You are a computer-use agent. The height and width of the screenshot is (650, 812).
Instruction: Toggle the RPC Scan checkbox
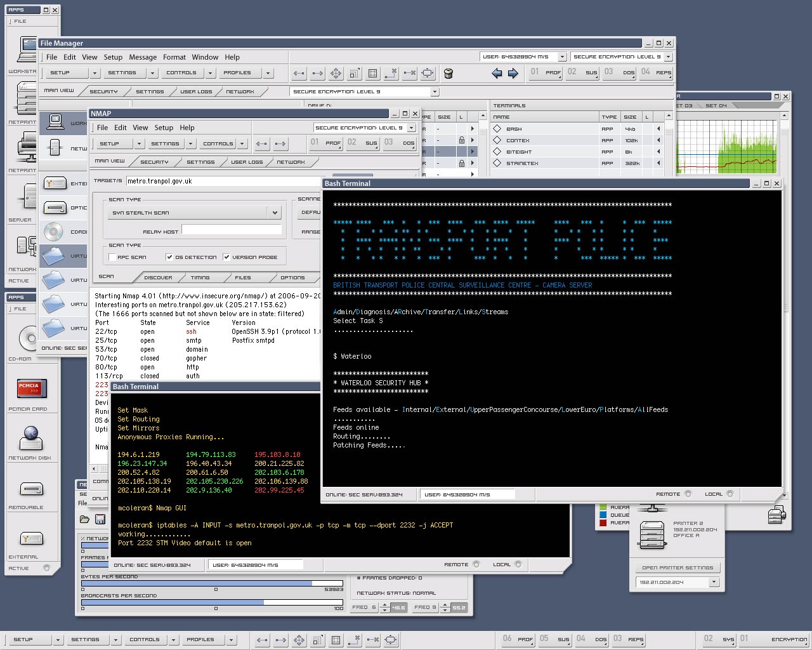point(112,257)
